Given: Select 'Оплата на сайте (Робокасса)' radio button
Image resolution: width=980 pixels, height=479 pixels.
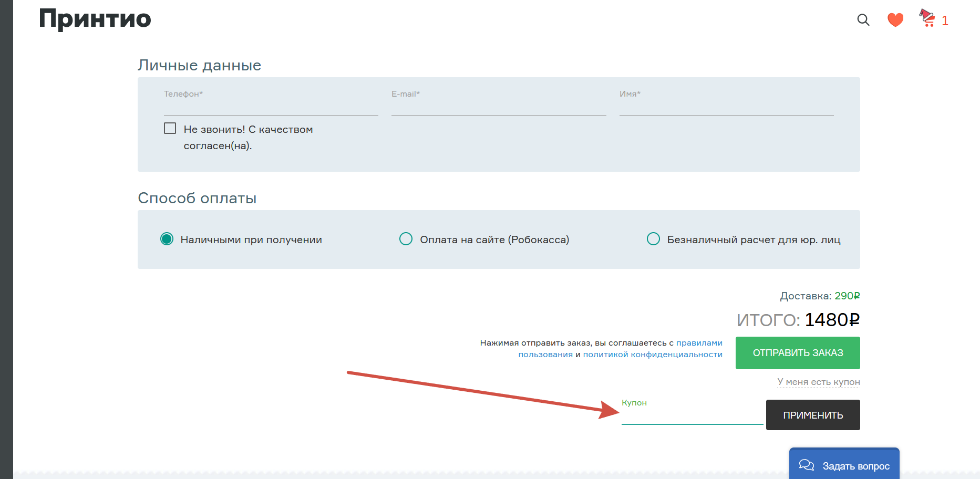Looking at the screenshot, I should (406, 239).
